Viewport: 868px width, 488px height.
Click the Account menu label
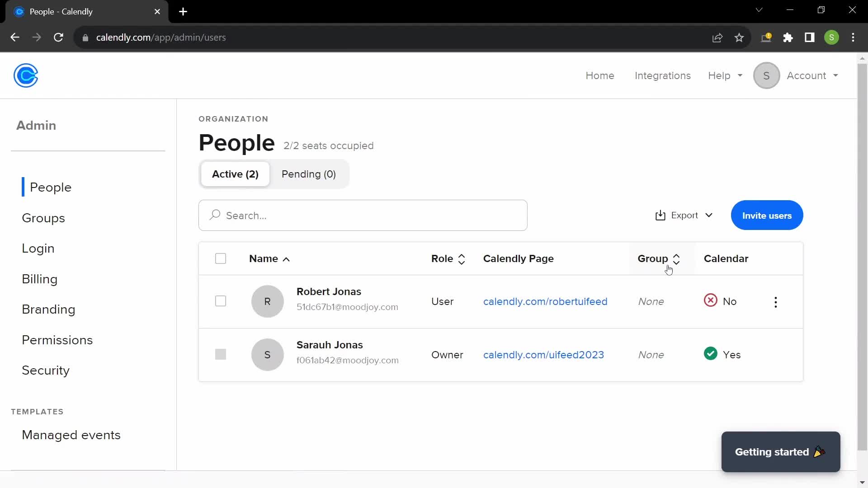(x=806, y=75)
